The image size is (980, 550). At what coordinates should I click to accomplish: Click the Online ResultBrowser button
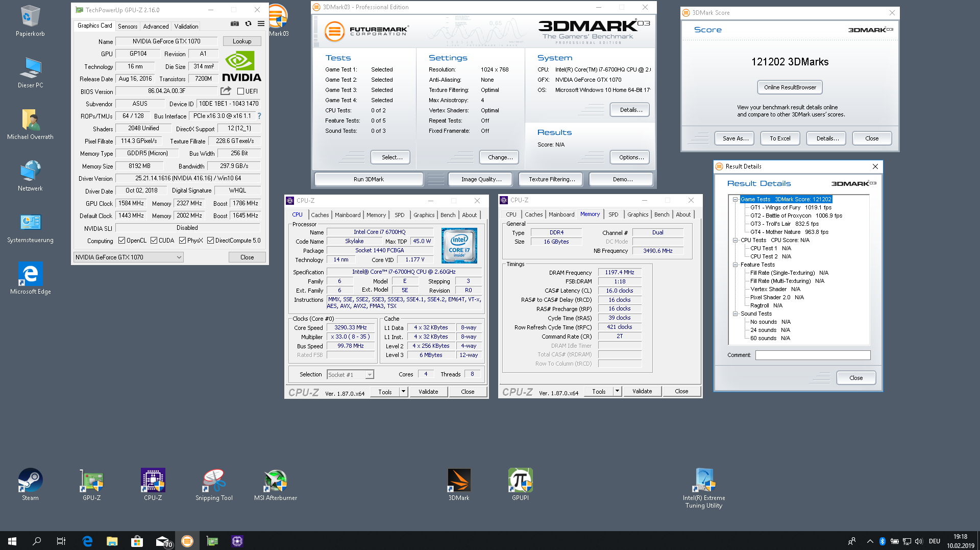[x=790, y=87]
